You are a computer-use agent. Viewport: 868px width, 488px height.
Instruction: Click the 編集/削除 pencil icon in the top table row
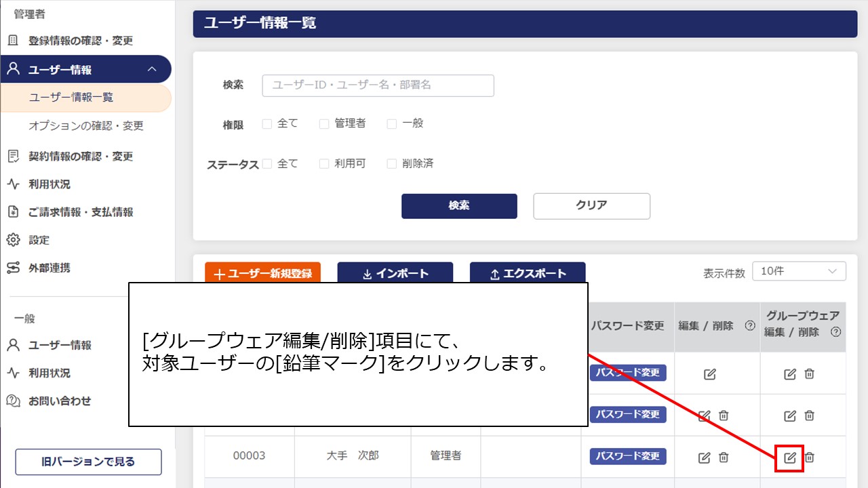click(710, 374)
